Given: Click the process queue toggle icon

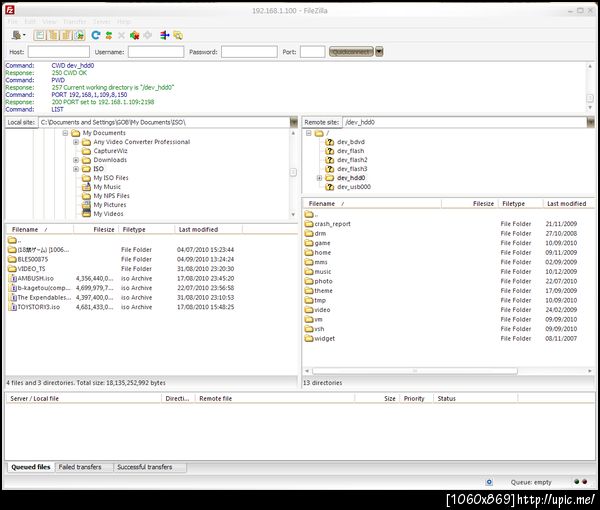Looking at the screenshot, I should [109, 35].
